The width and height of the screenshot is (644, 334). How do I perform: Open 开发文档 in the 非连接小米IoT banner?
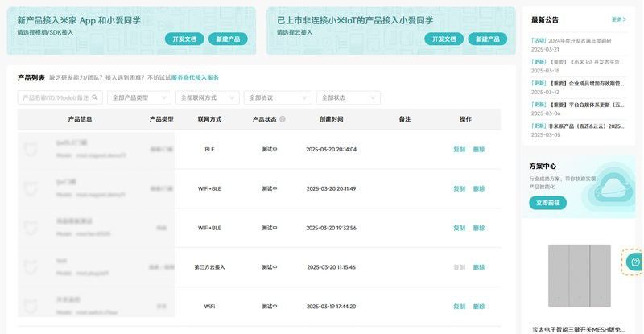[x=444, y=39]
